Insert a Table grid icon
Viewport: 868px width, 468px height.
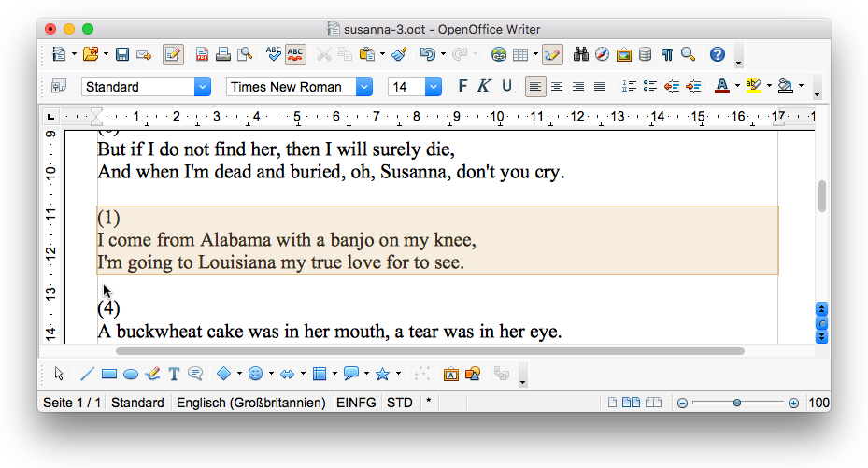(520, 54)
